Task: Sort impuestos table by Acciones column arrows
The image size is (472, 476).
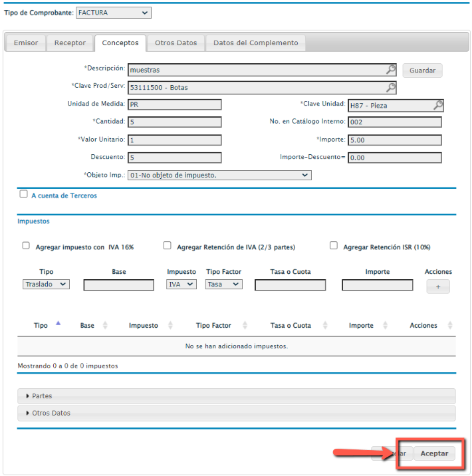Action: (450, 325)
